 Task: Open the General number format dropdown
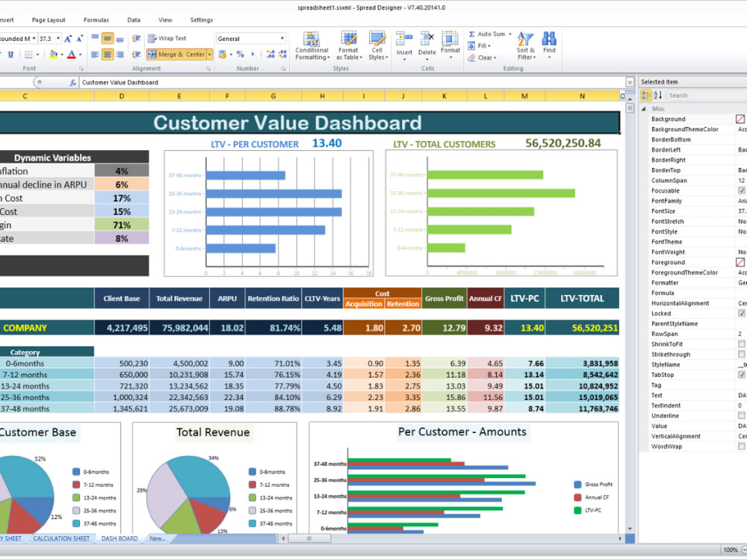282,39
